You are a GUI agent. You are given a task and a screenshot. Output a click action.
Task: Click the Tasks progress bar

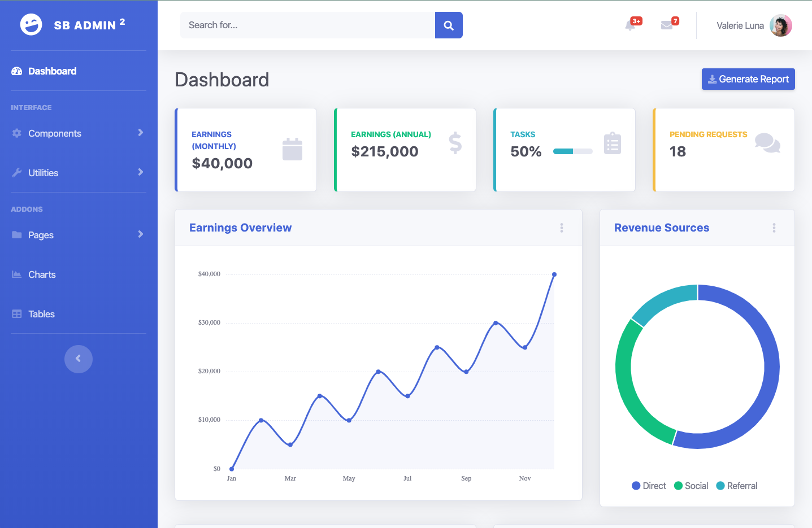pos(573,151)
